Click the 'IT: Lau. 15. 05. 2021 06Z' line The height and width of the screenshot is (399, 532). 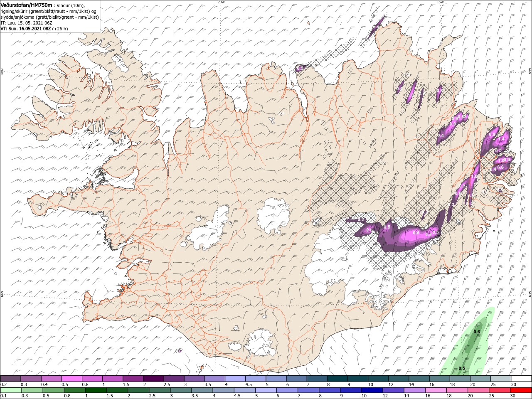pos(26,22)
